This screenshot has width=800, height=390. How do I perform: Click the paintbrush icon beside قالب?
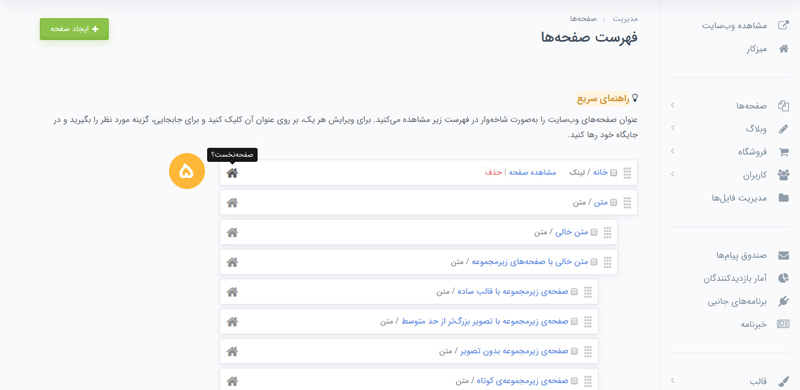pos(783,381)
